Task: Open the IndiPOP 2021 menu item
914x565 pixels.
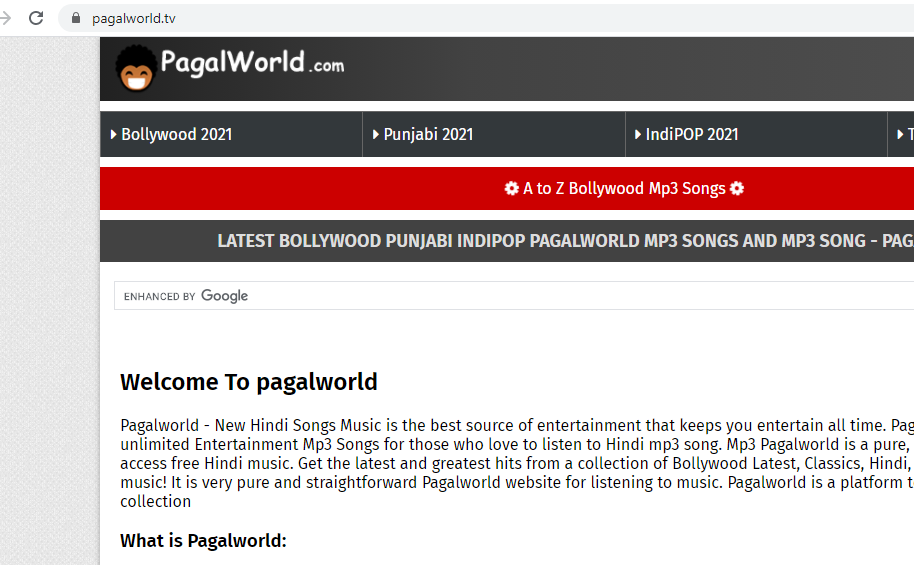Action: [x=756, y=134]
